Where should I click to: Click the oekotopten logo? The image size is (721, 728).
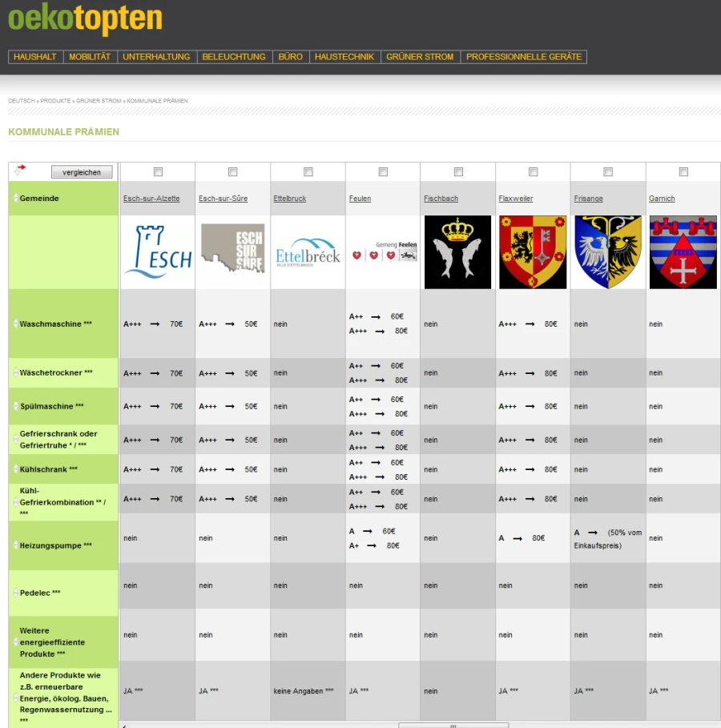coord(85,19)
